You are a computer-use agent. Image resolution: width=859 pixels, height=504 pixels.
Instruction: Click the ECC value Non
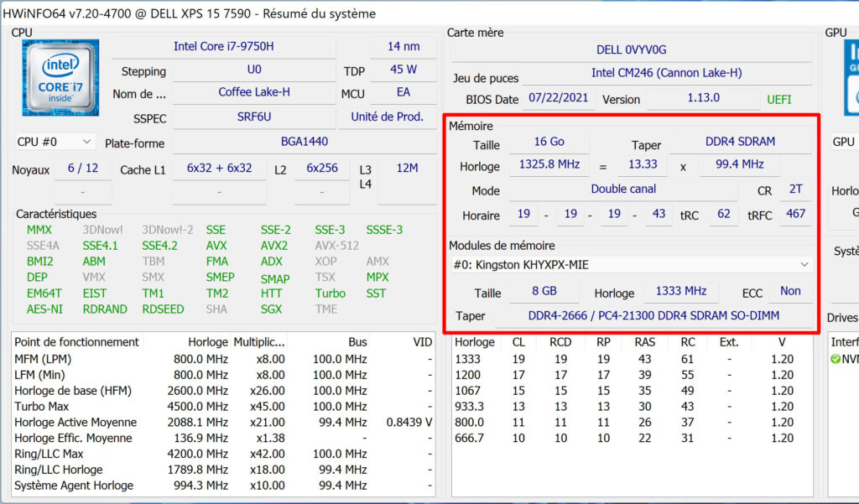[790, 292]
